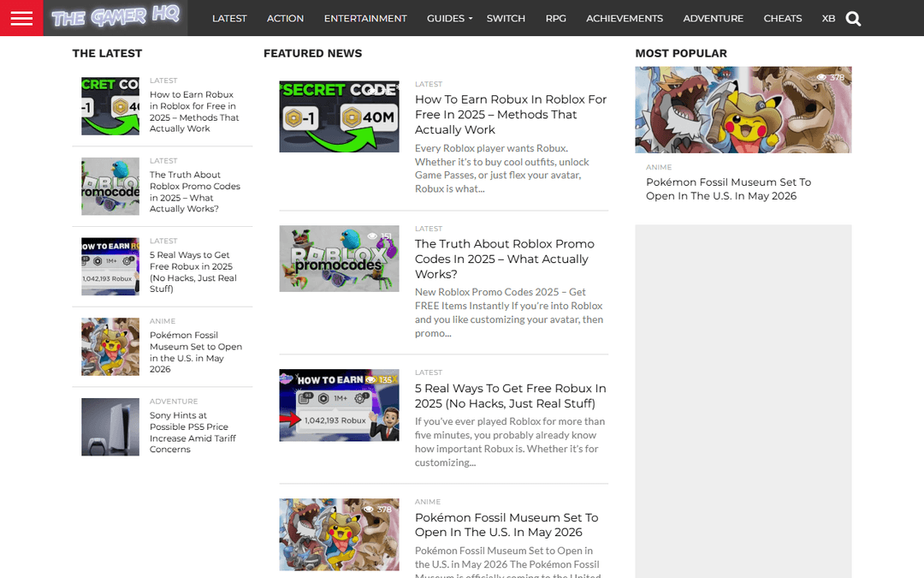The height and width of the screenshot is (578, 924).
Task: Click sidebar Secret Code Robux thumbnail
Action: pyautogui.click(x=110, y=106)
